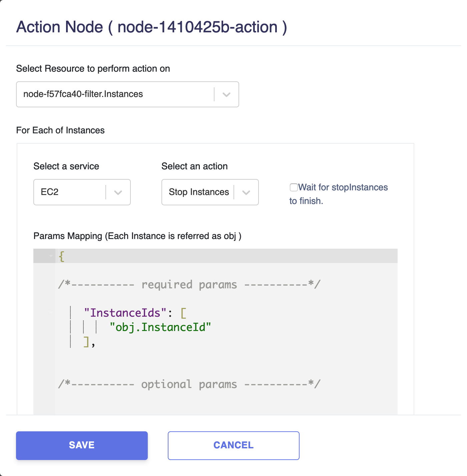Click the 'Wait for stopInstances to finish' label
Viewport: 467px width, 476px height.
pos(339,194)
